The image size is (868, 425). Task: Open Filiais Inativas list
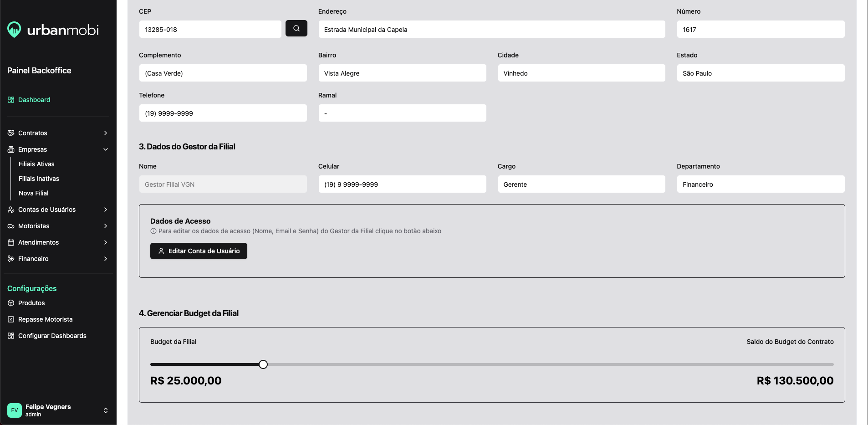pos(39,179)
